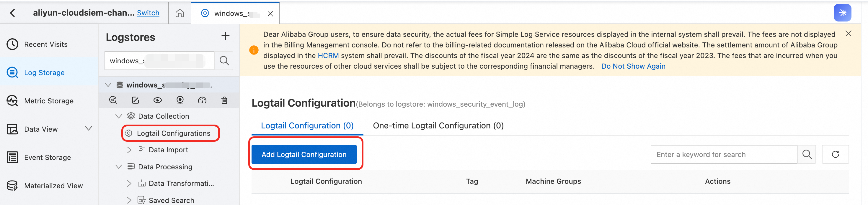The image size is (868, 205).
Task: Open the search and analysis icon under logstore
Action: point(113,100)
